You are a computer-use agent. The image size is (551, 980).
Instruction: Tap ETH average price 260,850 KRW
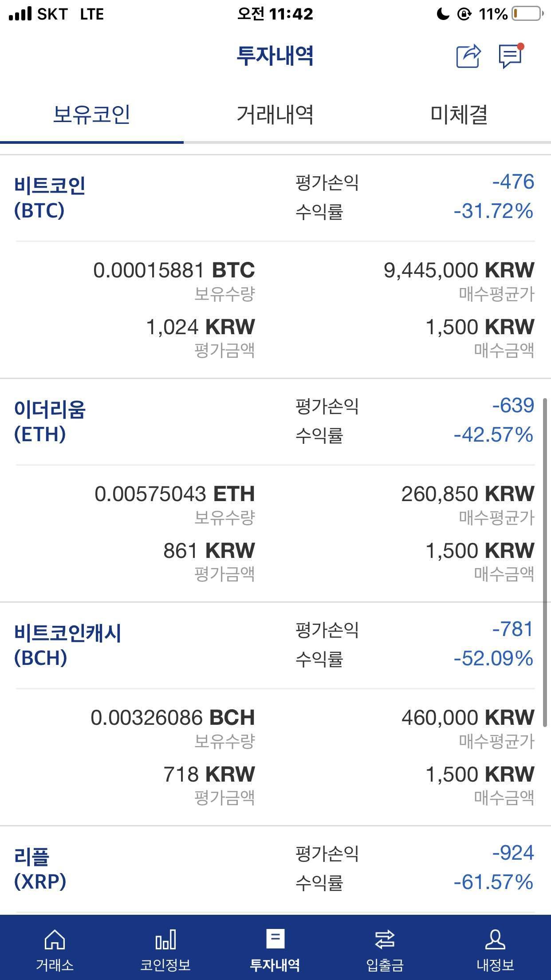point(468,494)
